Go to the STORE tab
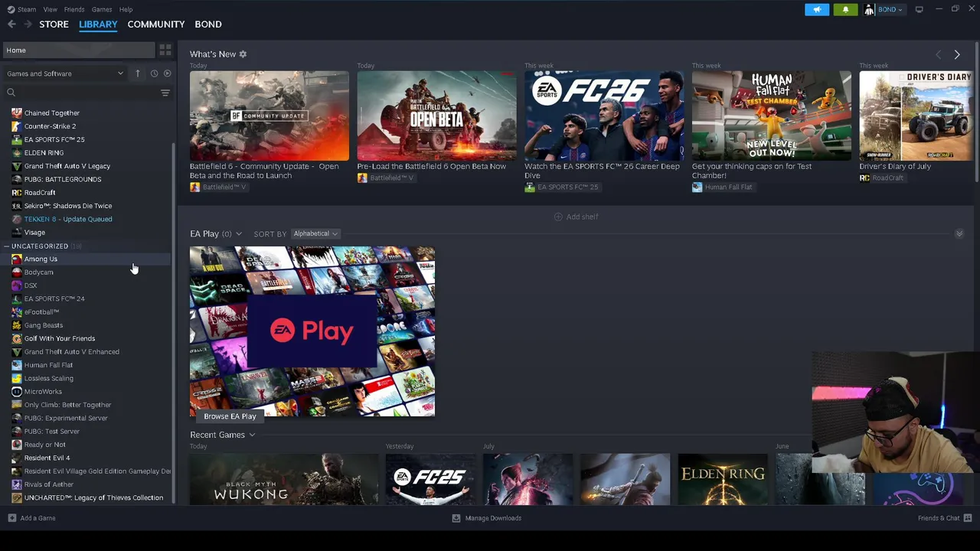 click(x=54, y=24)
